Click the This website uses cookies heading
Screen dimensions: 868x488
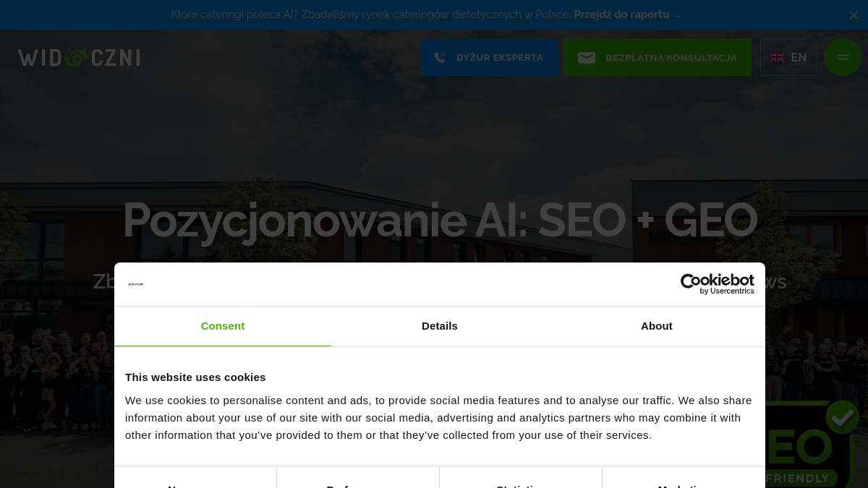point(195,377)
